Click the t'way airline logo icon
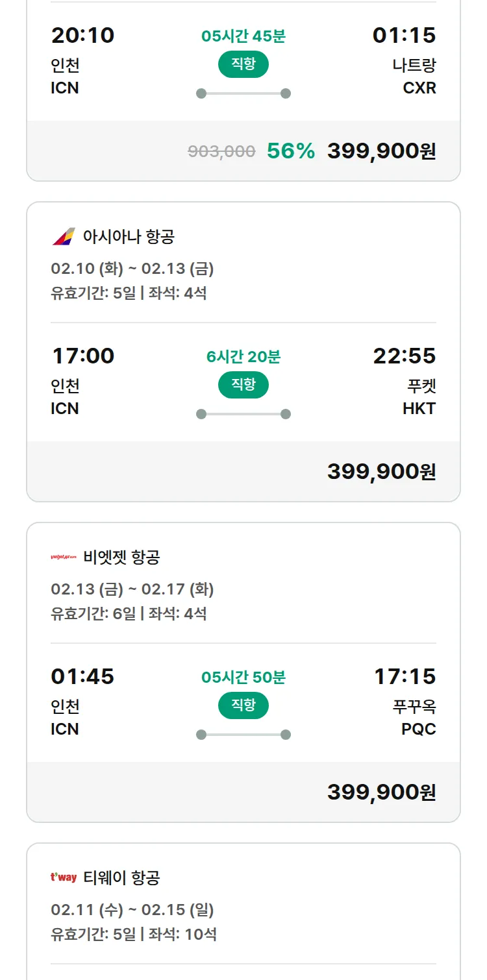Screen dimensions: 487x980 [x=64, y=877]
